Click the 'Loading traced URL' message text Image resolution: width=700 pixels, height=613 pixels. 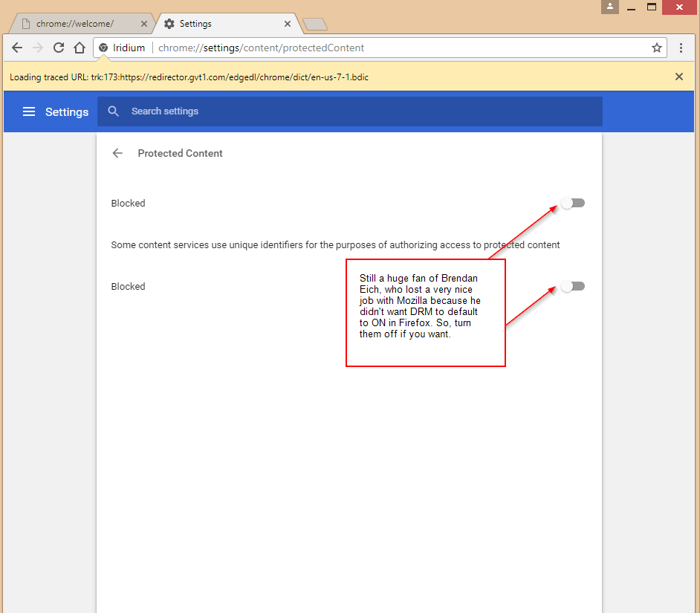[x=189, y=77]
